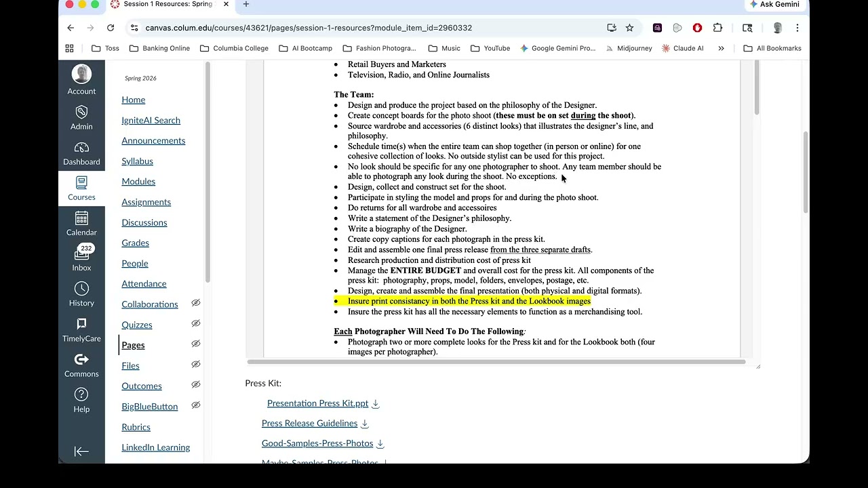
Task: Open the tab search icon in toolbar
Action: [x=747, y=28]
